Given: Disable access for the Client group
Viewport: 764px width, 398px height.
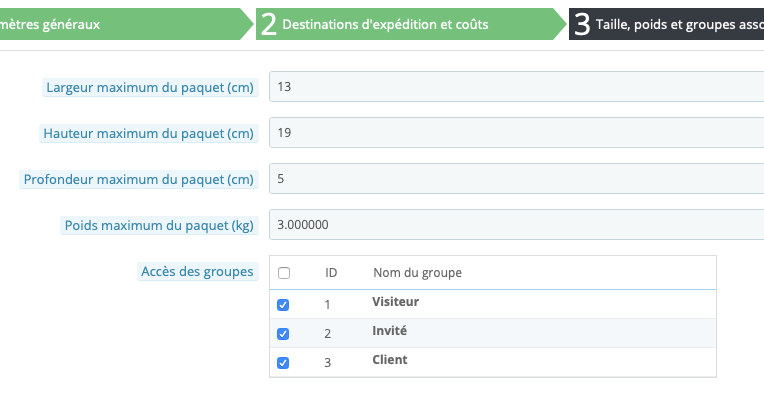Looking at the screenshot, I should 283,363.
